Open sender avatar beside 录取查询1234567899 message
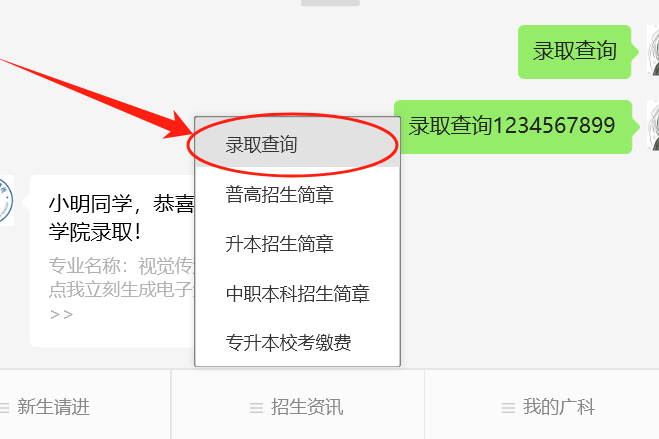659x439 pixels. click(x=653, y=125)
